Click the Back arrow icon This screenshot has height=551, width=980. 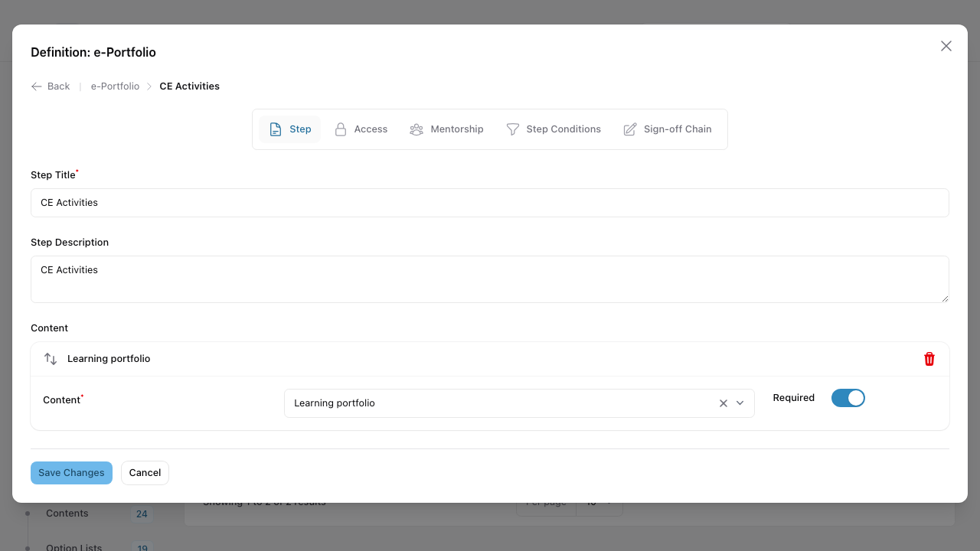37,86
